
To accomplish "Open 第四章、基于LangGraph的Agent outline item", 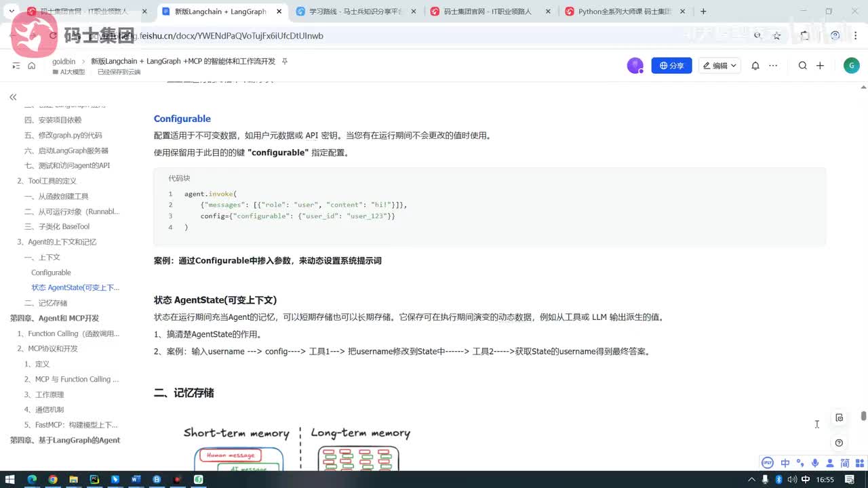I will [65, 440].
